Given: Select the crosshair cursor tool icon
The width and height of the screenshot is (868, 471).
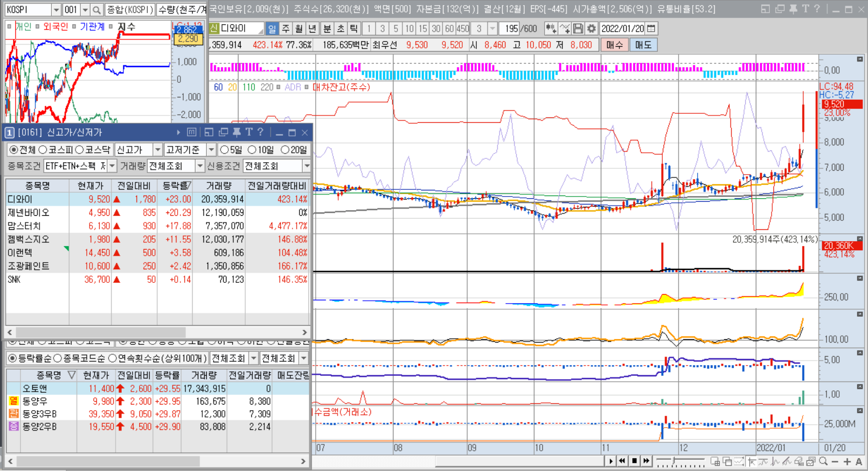Looking at the screenshot, I should coord(752,461).
